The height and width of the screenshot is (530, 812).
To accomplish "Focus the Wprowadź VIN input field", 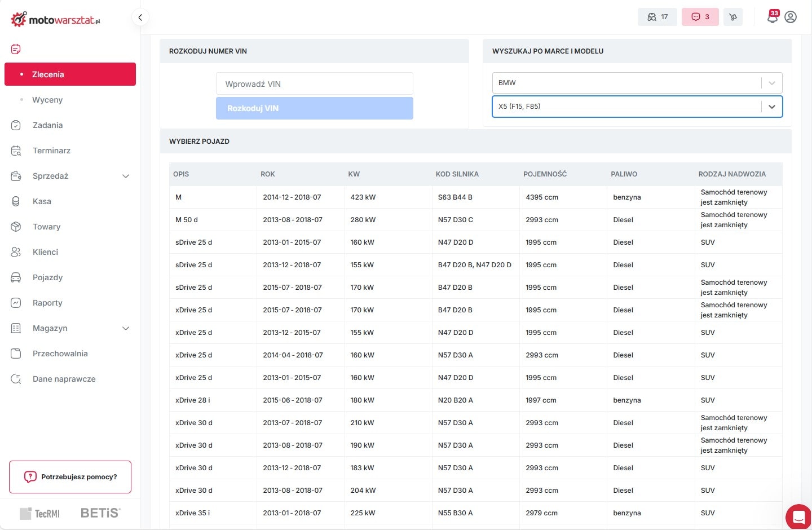I will click(314, 84).
